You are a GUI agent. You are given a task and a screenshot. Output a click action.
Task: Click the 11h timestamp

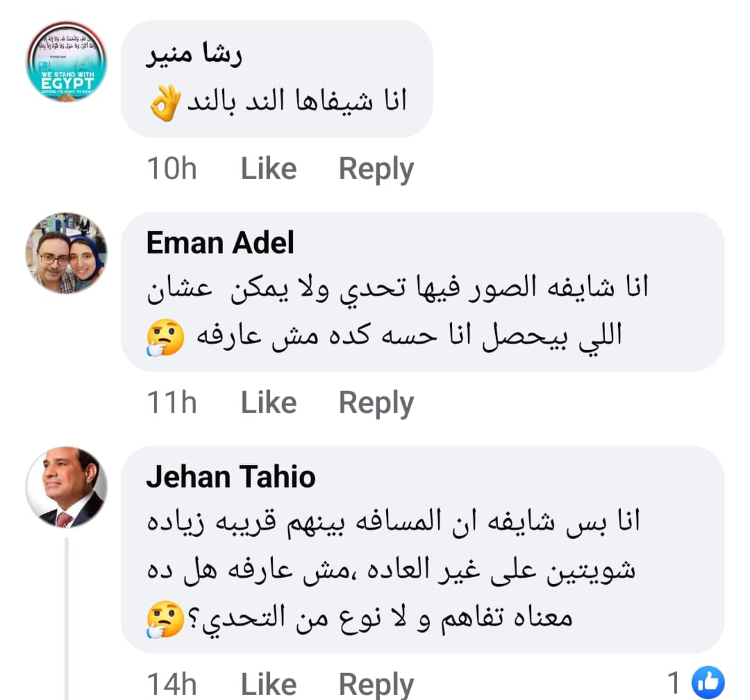pos(172,403)
